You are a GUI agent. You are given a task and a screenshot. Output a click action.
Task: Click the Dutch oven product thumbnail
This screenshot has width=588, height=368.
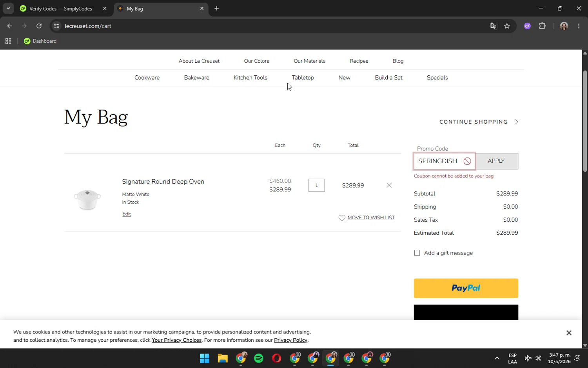point(87,199)
